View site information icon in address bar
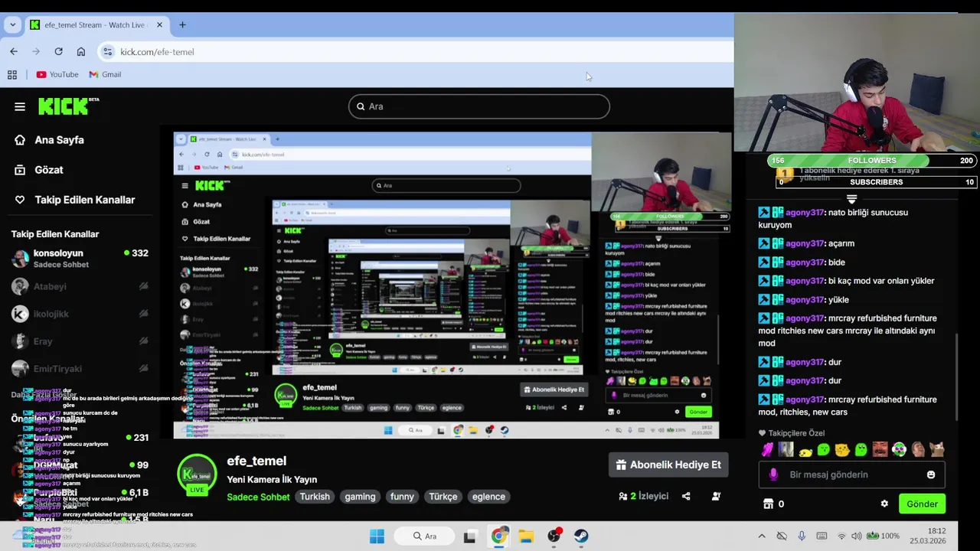Viewport: 980px width, 551px height. (108, 51)
